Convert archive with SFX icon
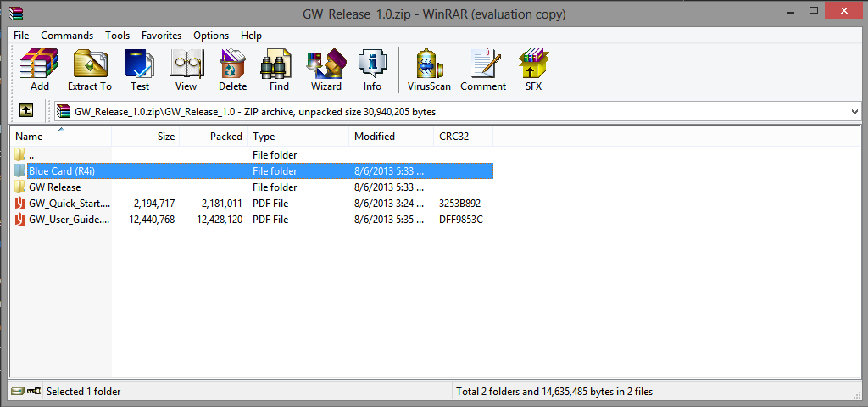Screen dimensions: 868x407 (x=534, y=70)
